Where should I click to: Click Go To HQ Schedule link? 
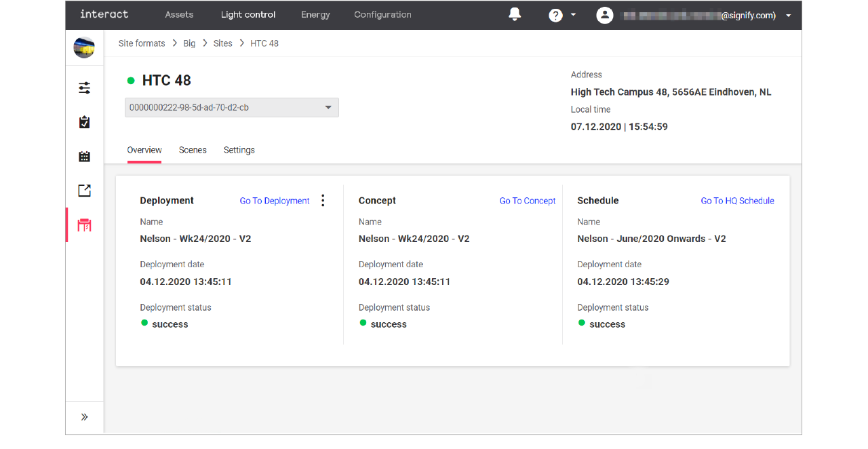[x=738, y=200]
